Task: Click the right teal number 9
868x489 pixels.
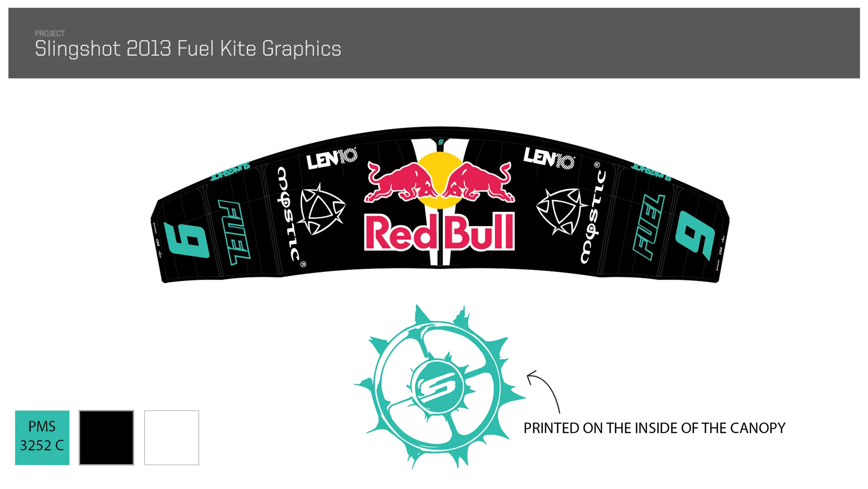Action: point(694,235)
